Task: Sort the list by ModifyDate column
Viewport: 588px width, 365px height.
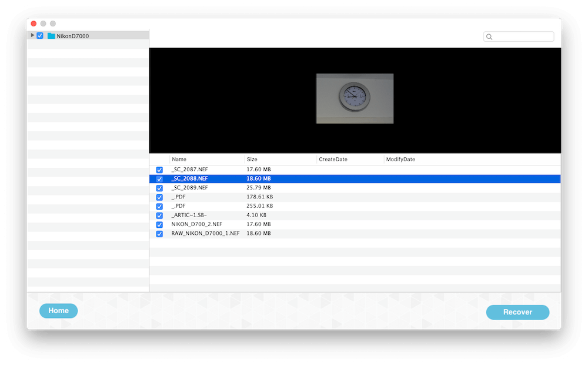Action: pos(400,159)
